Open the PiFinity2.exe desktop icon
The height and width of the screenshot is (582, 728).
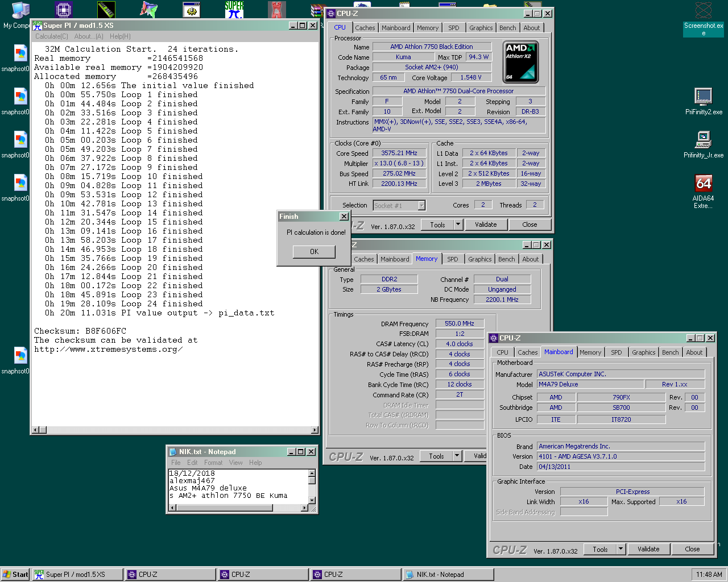pyautogui.click(x=704, y=102)
